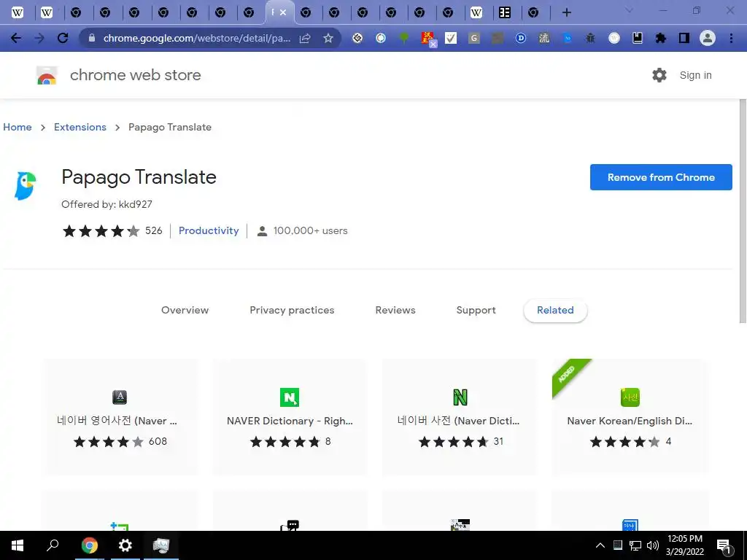Open the white checkmark extension icon
This screenshot has width=747, height=560.
click(x=450, y=38)
